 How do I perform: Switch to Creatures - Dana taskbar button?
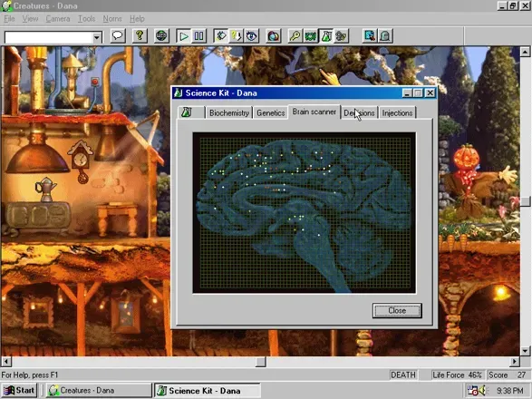tap(99, 391)
